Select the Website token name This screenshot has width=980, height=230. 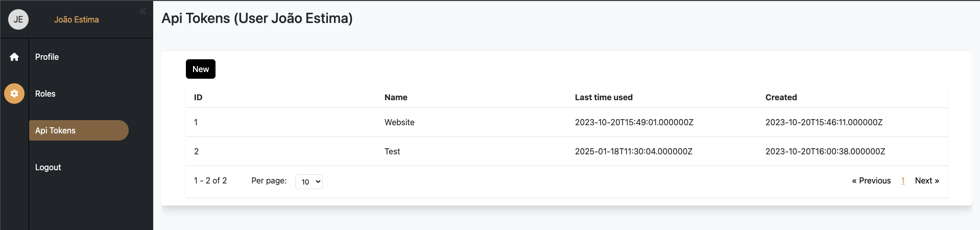point(399,122)
